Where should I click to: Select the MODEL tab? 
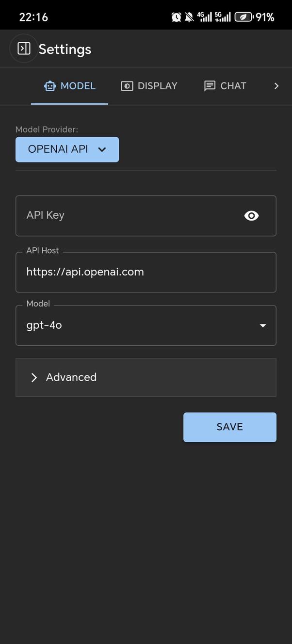click(x=69, y=85)
